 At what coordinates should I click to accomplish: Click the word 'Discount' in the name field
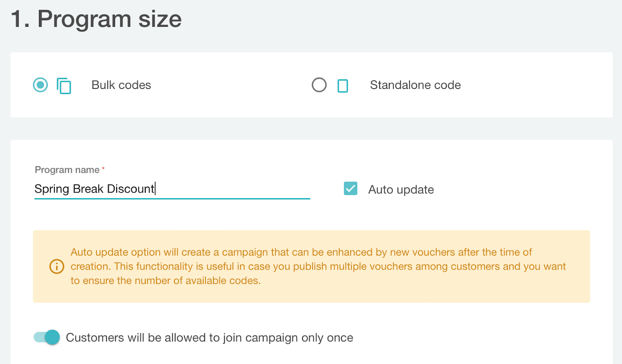131,189
